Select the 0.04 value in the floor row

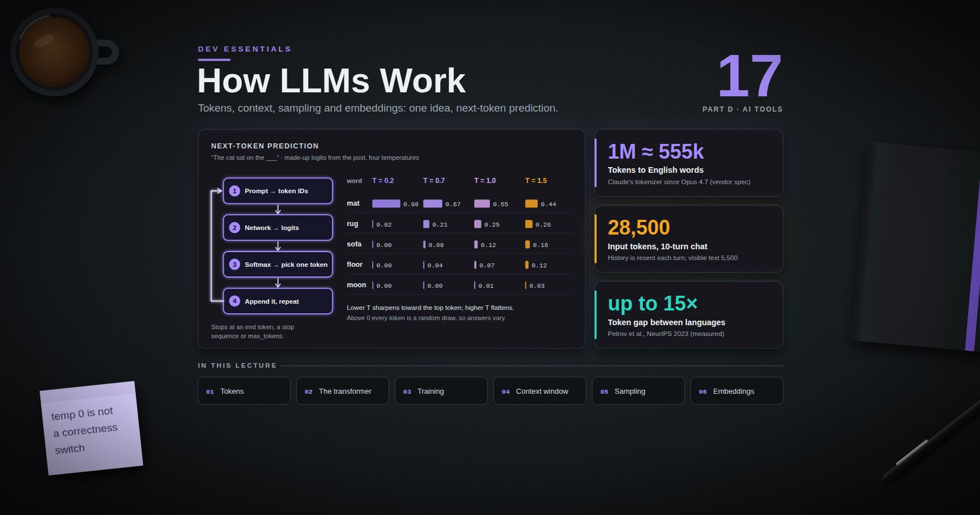[435, 266]
